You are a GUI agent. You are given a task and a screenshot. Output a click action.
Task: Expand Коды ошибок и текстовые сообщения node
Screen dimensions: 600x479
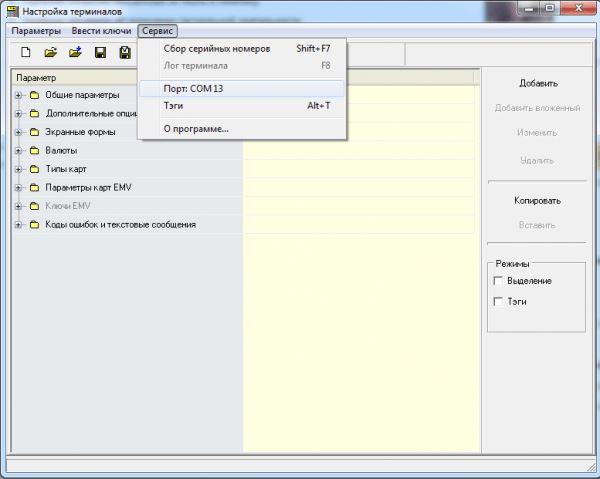pyautogui.click(x=18, y=225)
